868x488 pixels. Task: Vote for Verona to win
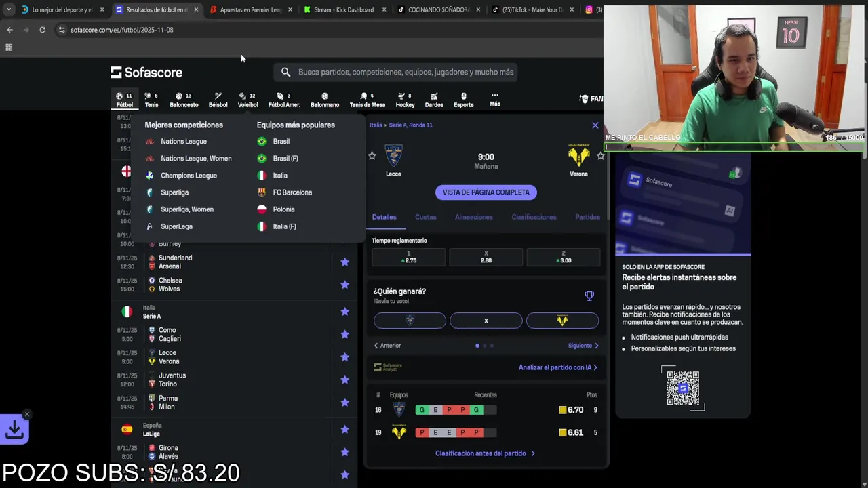point(562,321)
